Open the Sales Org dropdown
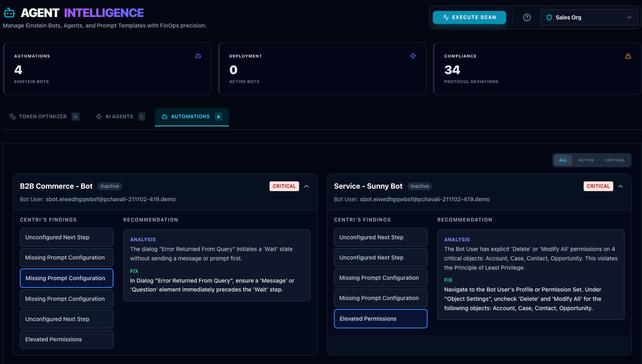The image size is (642, 364). tap(589, 17)
